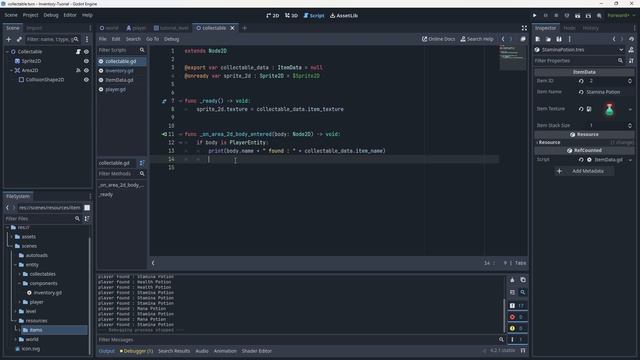Copy the selected output text
The width and height of the screenshot is (640, 360).
[523, 280]
